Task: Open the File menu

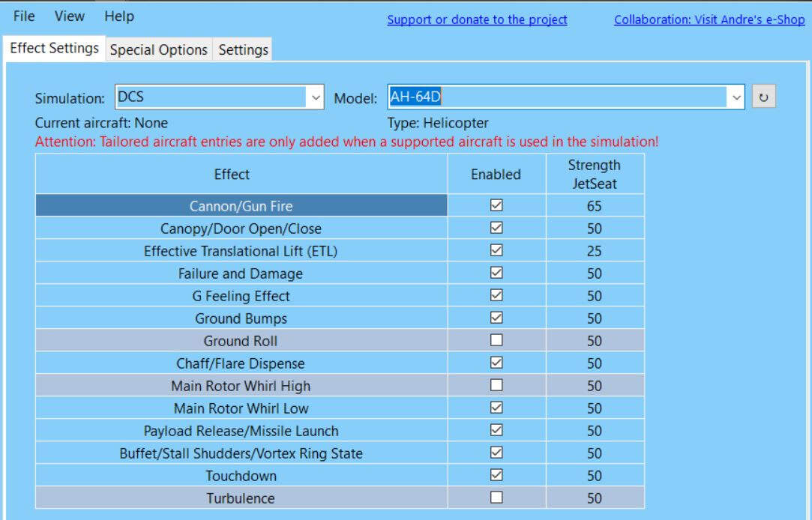Action: (24, 16)
